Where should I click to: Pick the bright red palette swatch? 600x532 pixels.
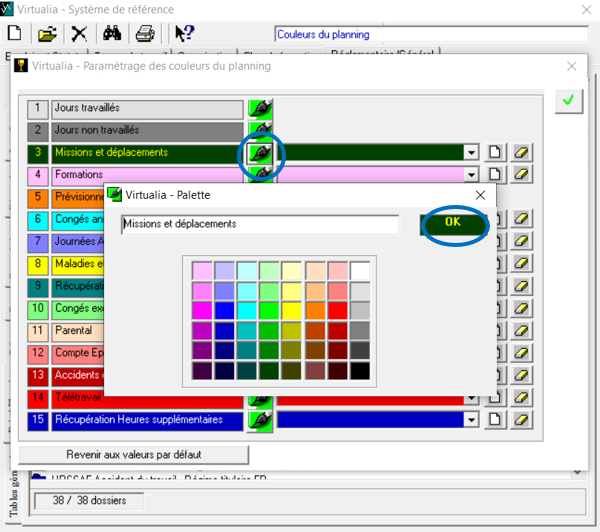(x=337, y=311)
